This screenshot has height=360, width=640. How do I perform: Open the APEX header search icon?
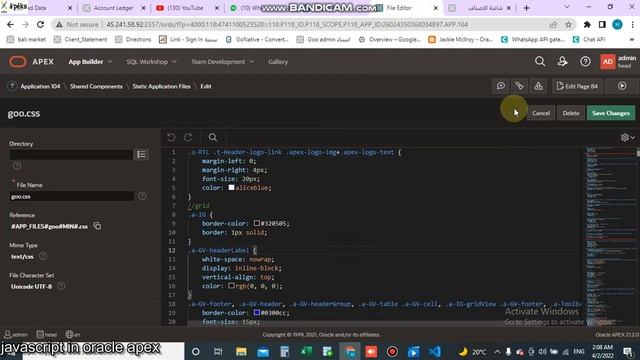(540, 62)
